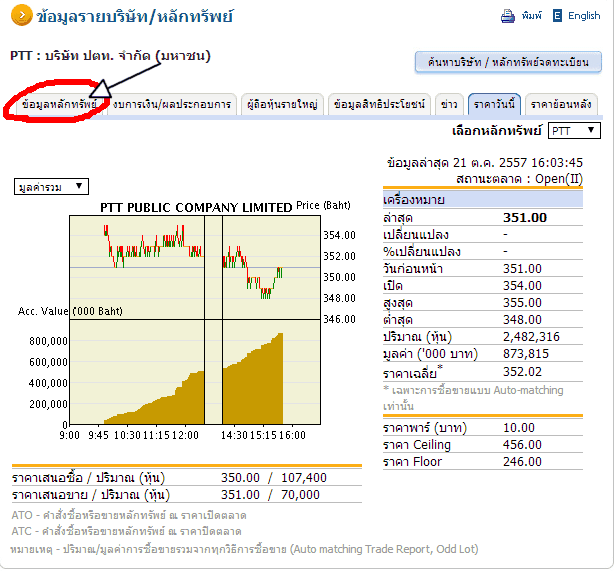The height and width of the screenshot is (571, 615).
Task: Click the high price value 355.00
Action: coord(522,303)
